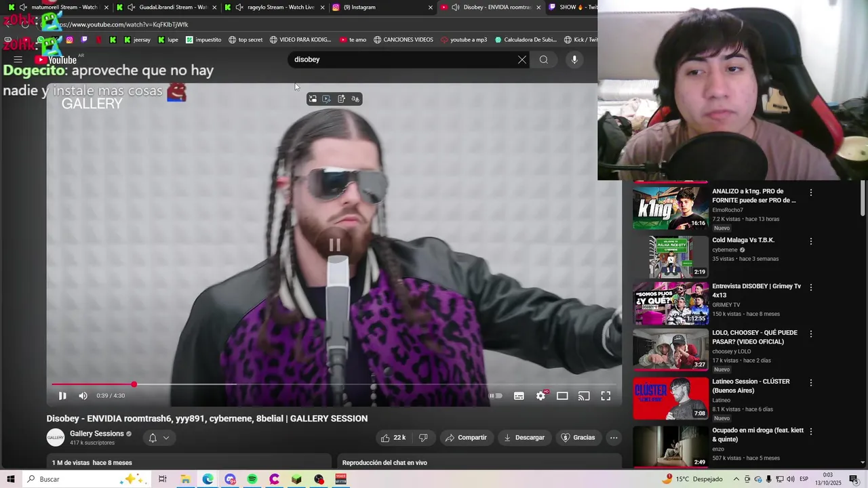Click the YouTube search magnifier button
The height and width of the screenshot is (488, 868).
(544, 60)
